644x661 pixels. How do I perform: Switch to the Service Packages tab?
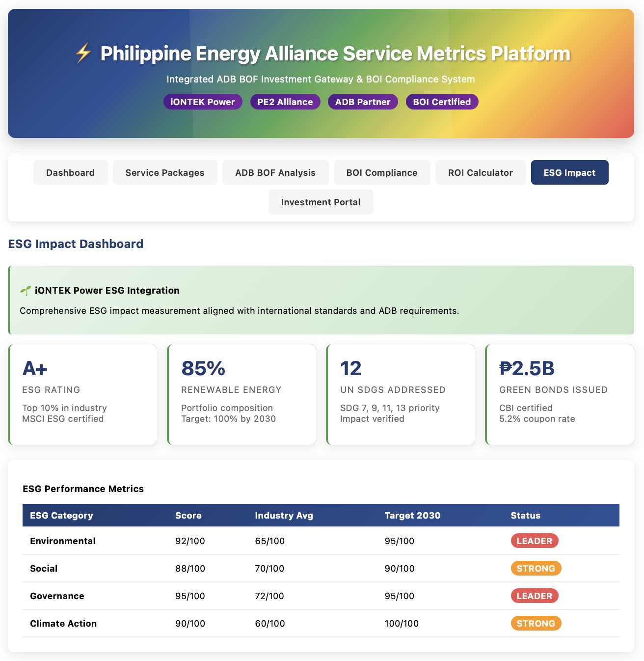(165, 172)
